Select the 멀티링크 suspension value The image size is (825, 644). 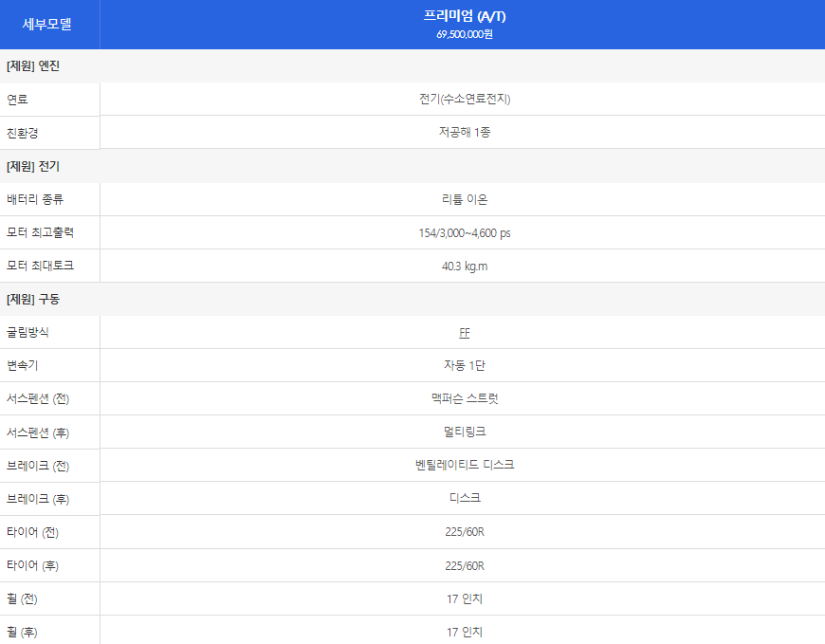pos(464,432)
